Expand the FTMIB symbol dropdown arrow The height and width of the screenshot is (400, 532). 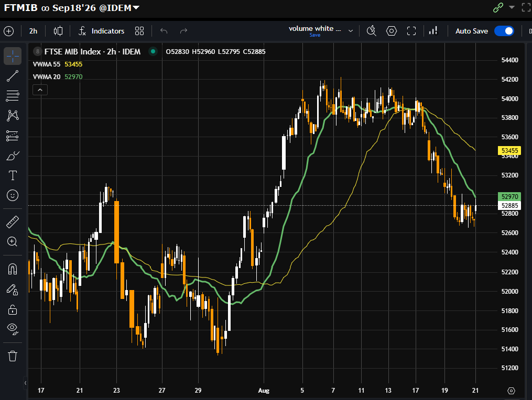click(x=136, y=8)
